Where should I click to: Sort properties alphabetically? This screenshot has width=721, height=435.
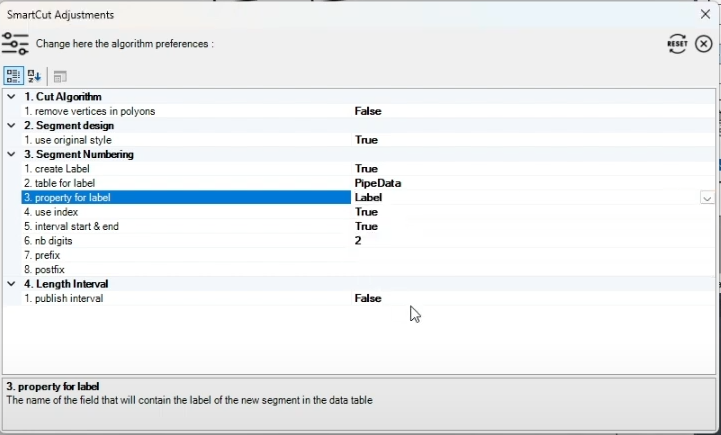[34, 76]
